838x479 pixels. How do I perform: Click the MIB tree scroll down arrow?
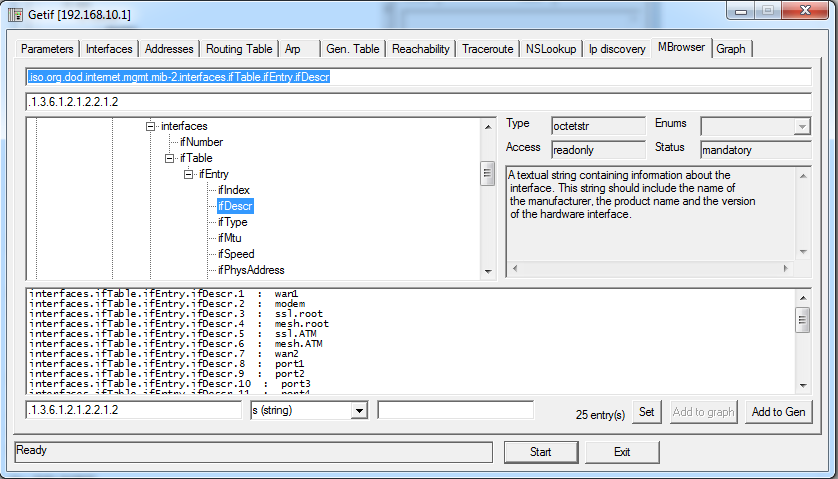(x=487, y=272)
